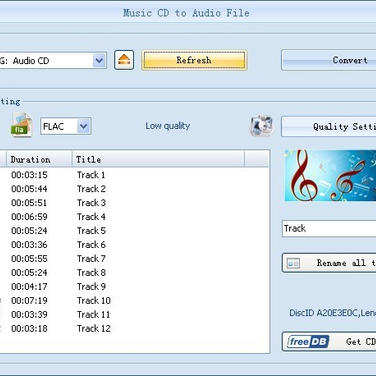Image resolution: width=376 pixels, height=376 pixels.
Task: Sort list by Title column header
Action: [158, 160]
